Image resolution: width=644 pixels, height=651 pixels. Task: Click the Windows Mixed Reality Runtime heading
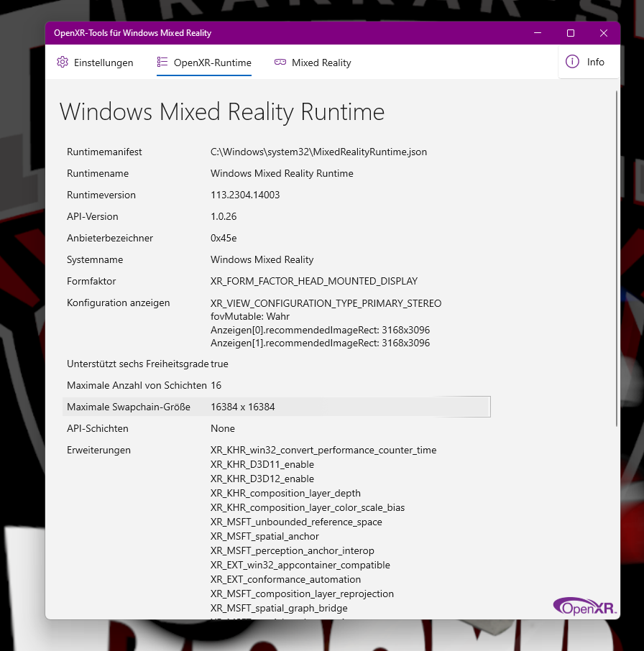pyautogui.click(x=222, y=112)
